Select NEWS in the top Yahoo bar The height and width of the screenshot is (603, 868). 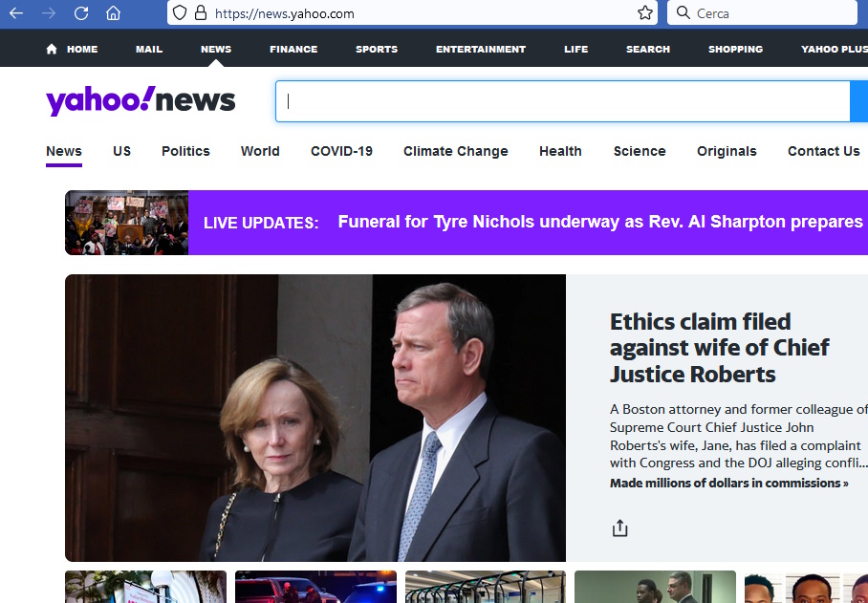(216, 50)
